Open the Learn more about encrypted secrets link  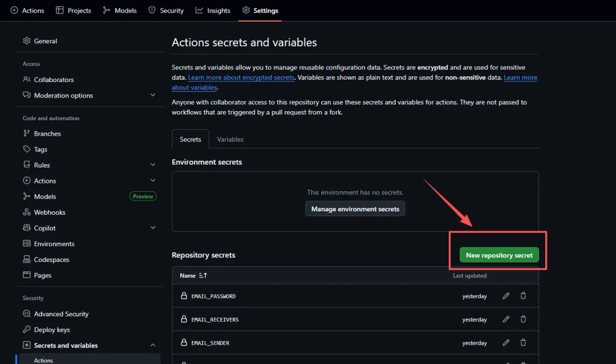pyautogui.click(x=241, y=77)
